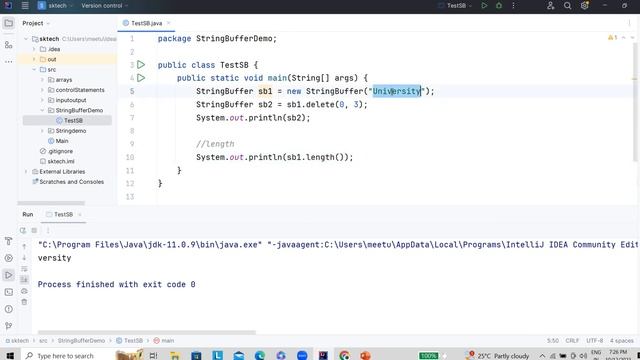Viewport: 640px width, 360px height.
Task: Expand the Stringdemo package
Action: tap(42, 131)
